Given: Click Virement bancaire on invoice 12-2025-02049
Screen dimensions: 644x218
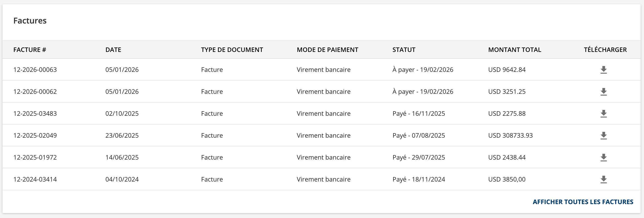Looking at the screenshot, I should click(x=324, y=135).
